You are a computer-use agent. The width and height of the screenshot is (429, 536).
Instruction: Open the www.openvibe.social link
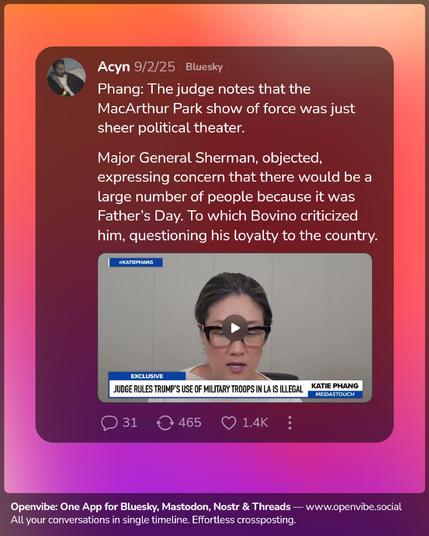coord(354,507)
